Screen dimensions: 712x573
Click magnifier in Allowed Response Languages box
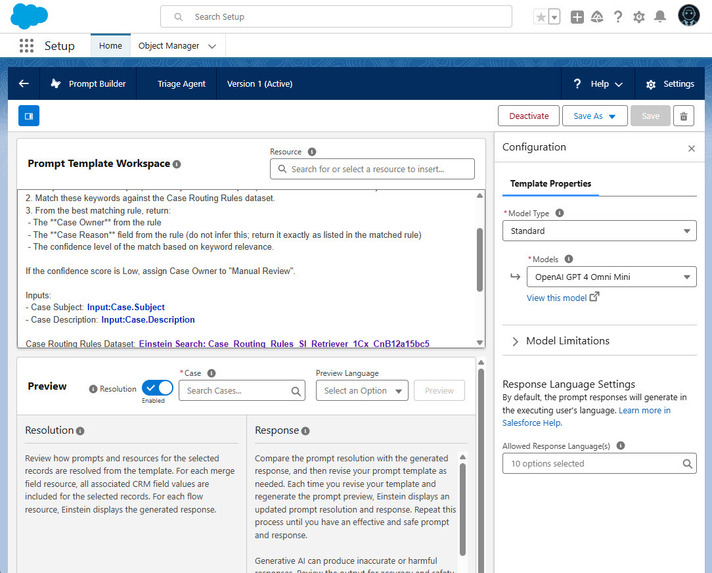coord(687,464)
